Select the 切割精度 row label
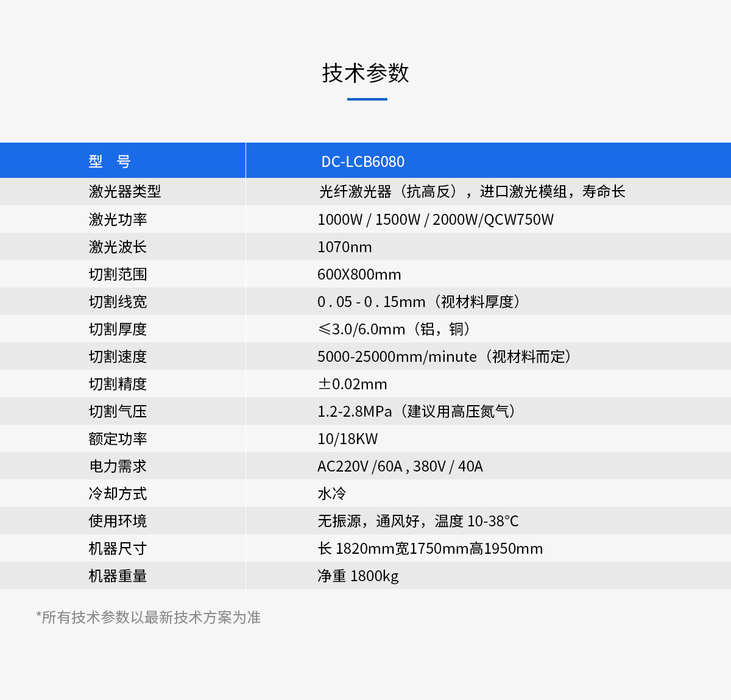The height and width of the screenshot is (700, 731). [x=118, y=384]
